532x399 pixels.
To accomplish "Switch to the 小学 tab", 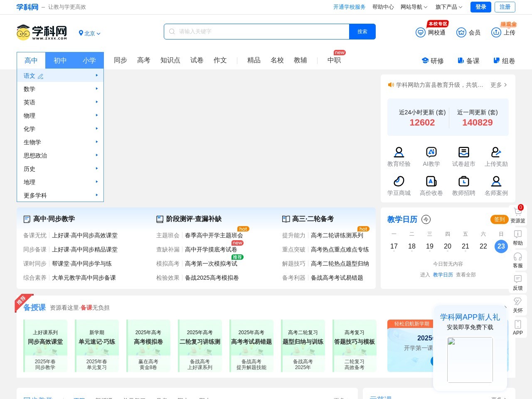I will 89,61.
